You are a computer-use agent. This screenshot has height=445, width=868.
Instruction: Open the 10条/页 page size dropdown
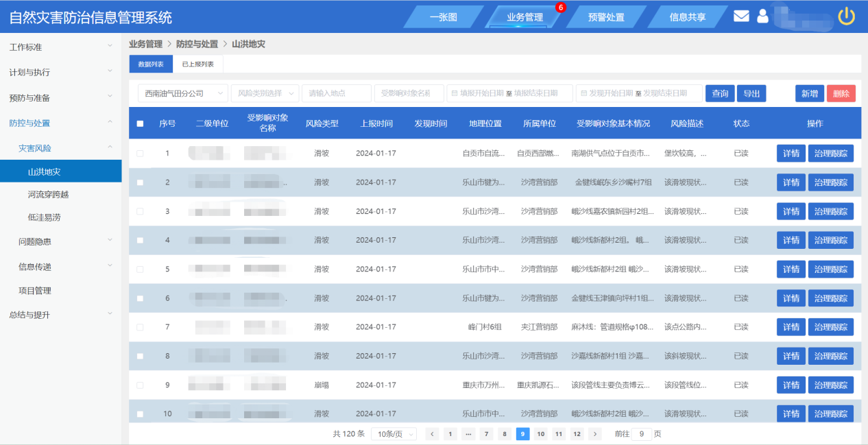(394, 434)
